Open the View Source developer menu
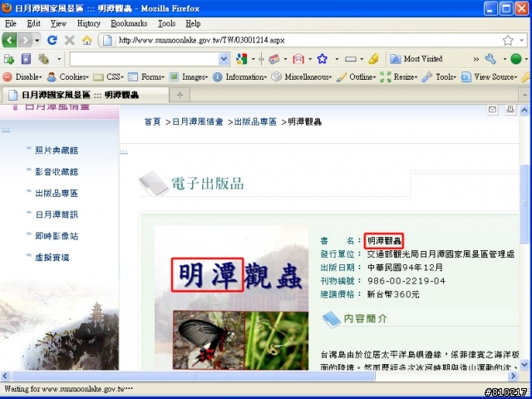 coord(490,77)
